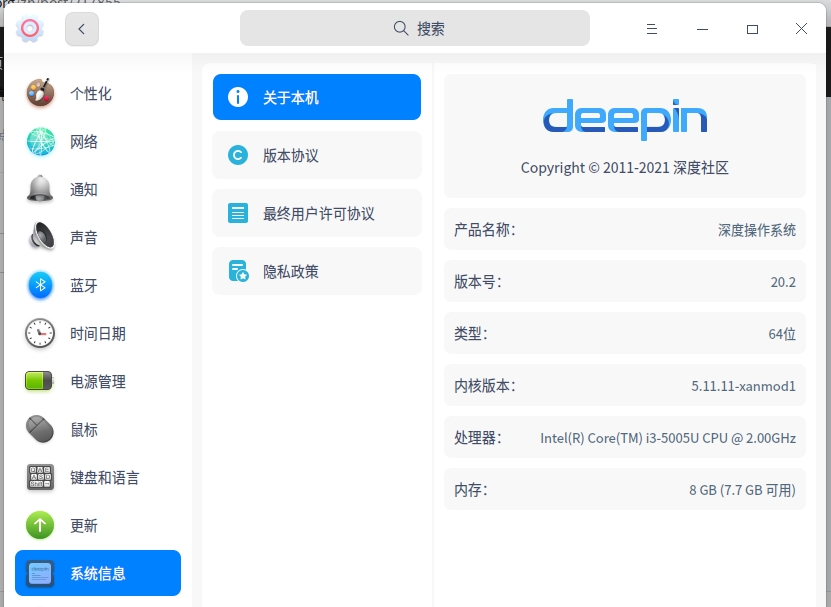
Task: Click the 产品名称 label
Action: click(484, 230)
